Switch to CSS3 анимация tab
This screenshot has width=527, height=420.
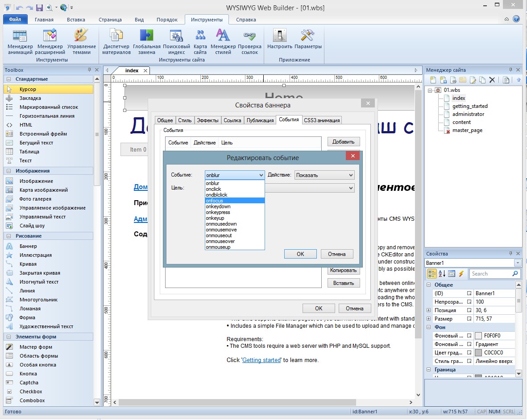[x=322, y=120]
